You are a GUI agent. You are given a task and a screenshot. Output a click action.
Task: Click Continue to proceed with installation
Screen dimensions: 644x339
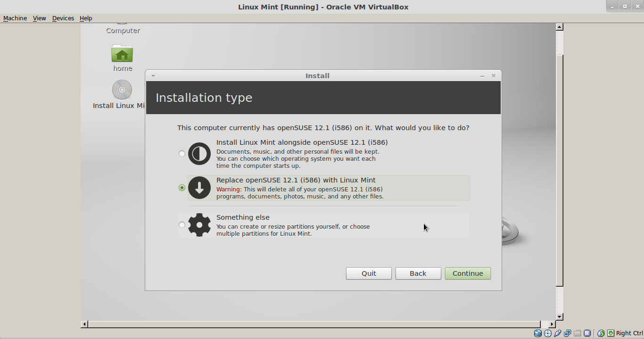click(x=468, y=273)
